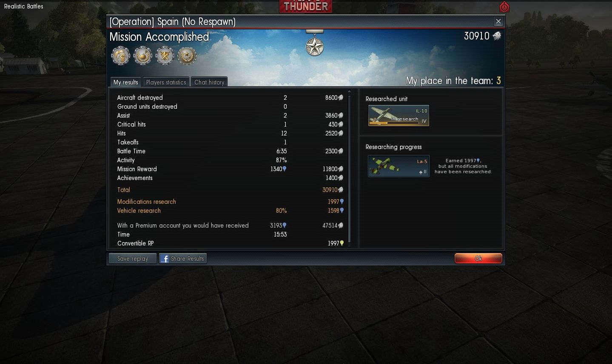
Task: Click the second helmet achievement medal
Action: point(143,56)
